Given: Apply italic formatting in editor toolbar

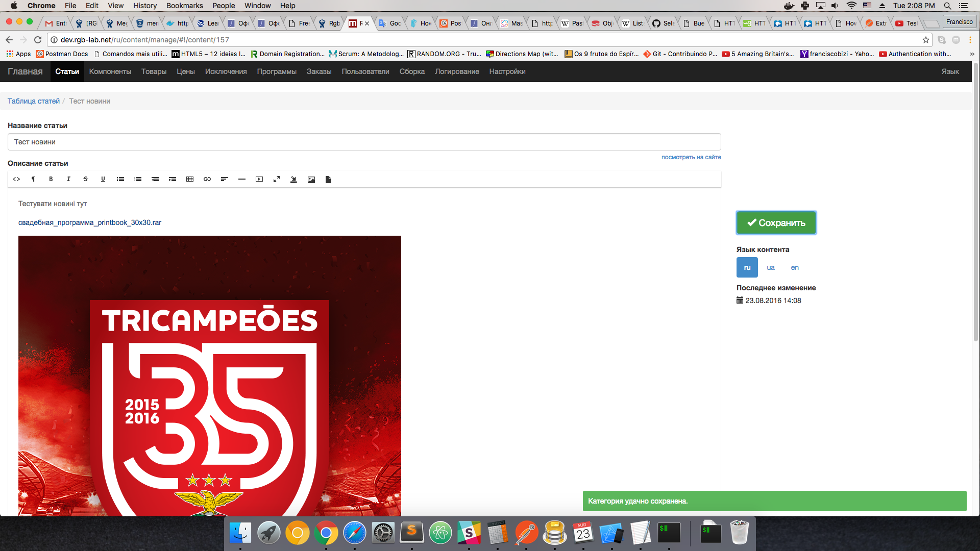Looking at the screenshot, I should tap(68, 179).
